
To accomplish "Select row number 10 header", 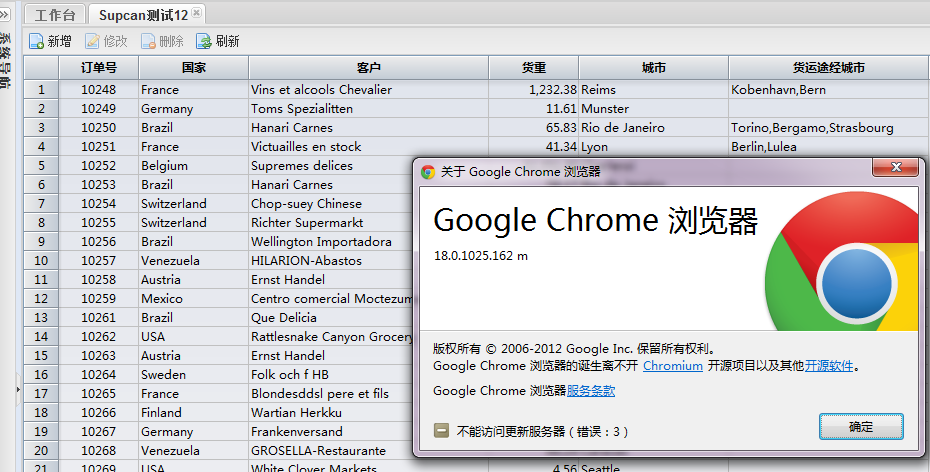I will [x=41, y=260].
